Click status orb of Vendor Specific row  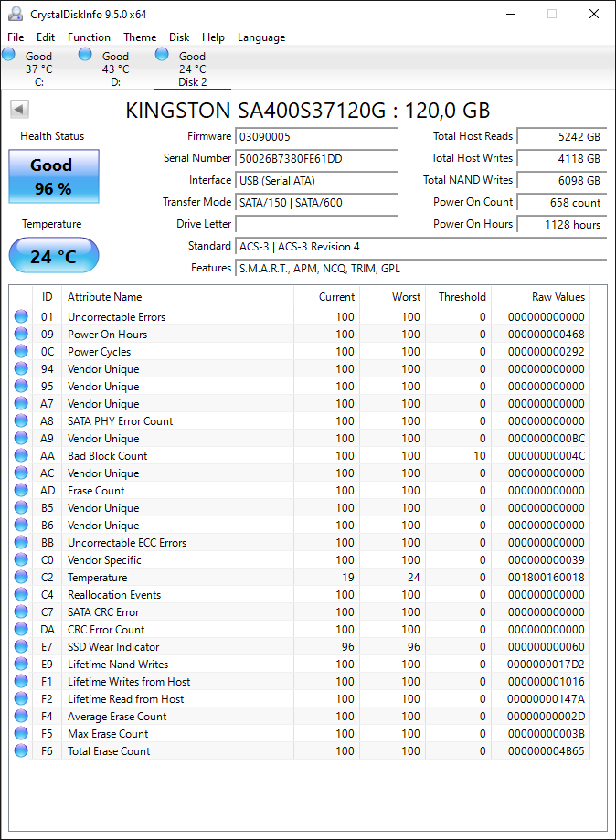click(x=21, y=559)
